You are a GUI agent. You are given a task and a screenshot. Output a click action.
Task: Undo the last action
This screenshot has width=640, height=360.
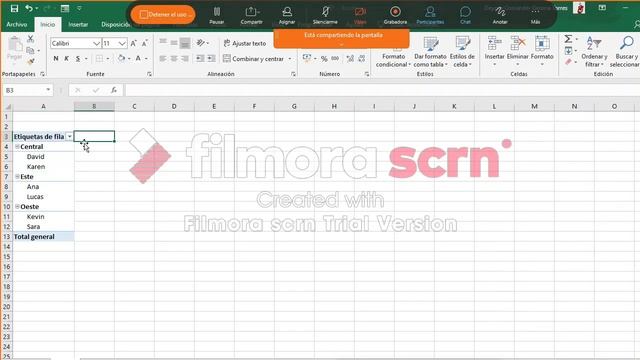(x=29, y=8)
